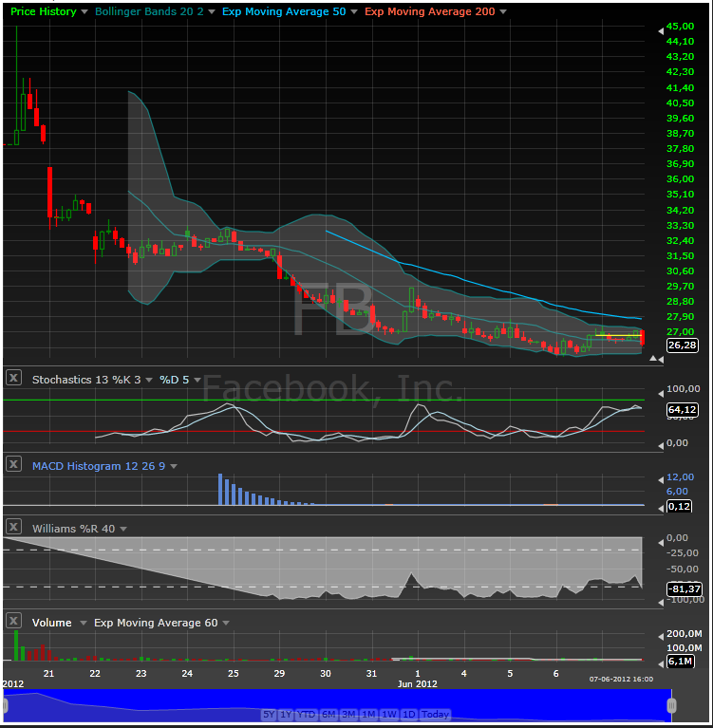Click the MACD value label 0,12
This screenshot has height=728, width=713.
point(679,506)
